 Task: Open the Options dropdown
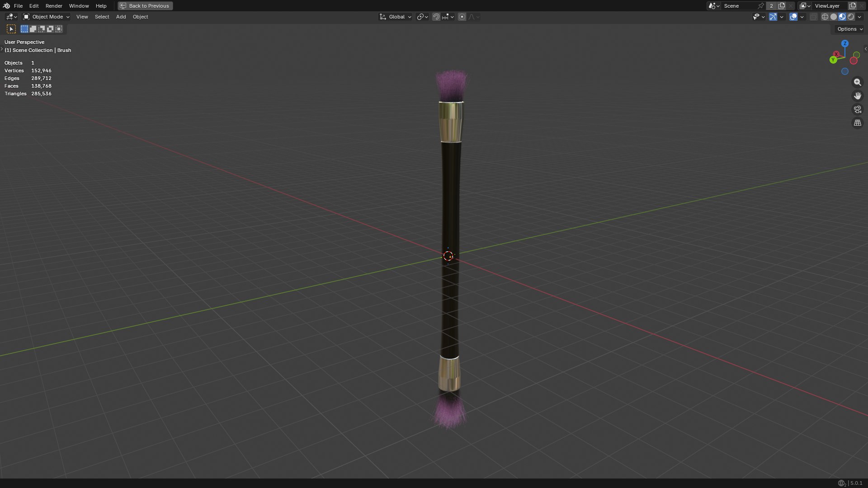(x=850, y=29)
